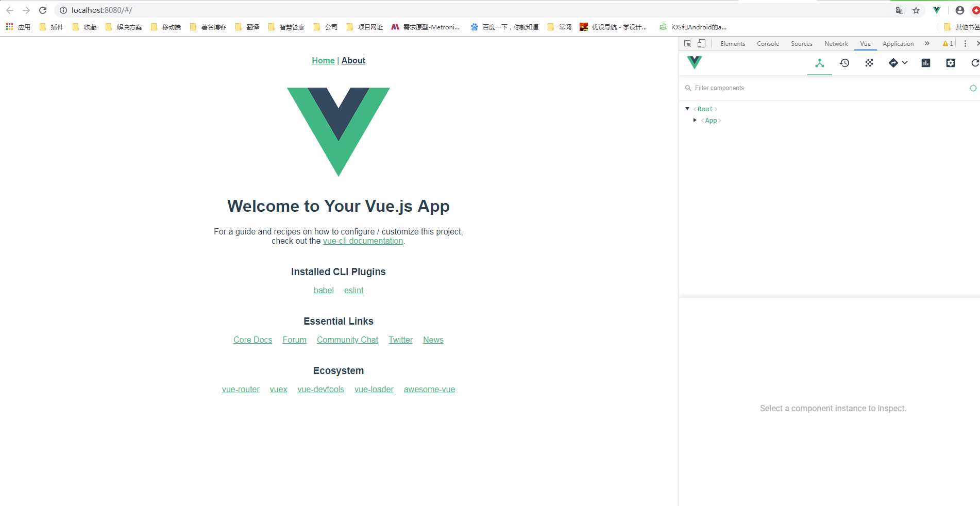
Task: Show more DevTools tabs chevron
Action: (927, 44)
